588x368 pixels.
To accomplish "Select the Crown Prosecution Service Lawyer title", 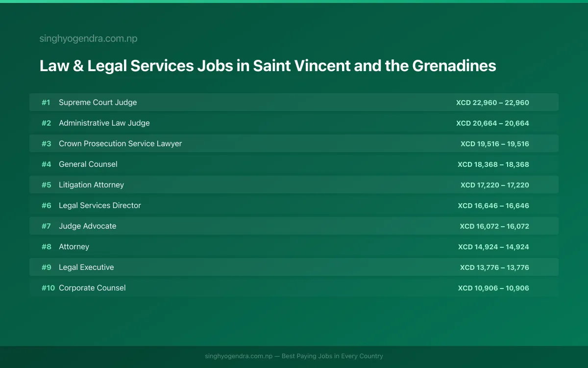I will pyautogui.click(x=120, y=144).
